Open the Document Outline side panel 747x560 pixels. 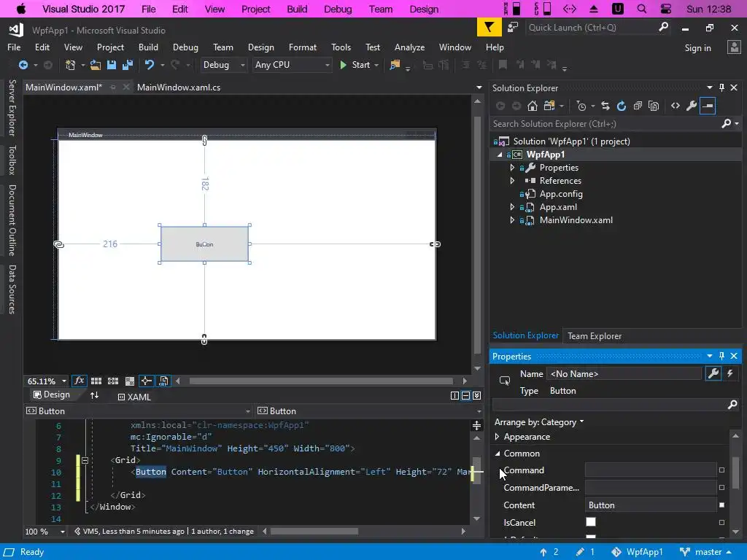tap(12, 220)
